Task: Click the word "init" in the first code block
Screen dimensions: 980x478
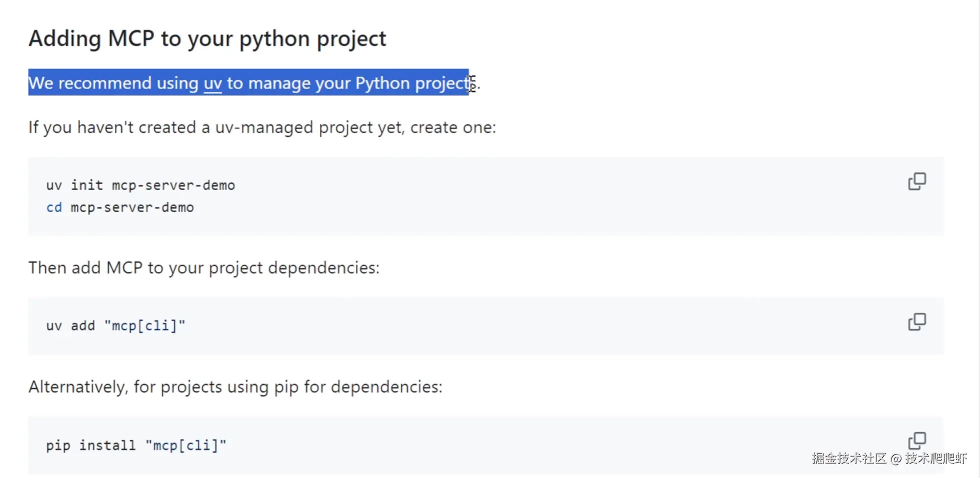Action: [86, 185]
